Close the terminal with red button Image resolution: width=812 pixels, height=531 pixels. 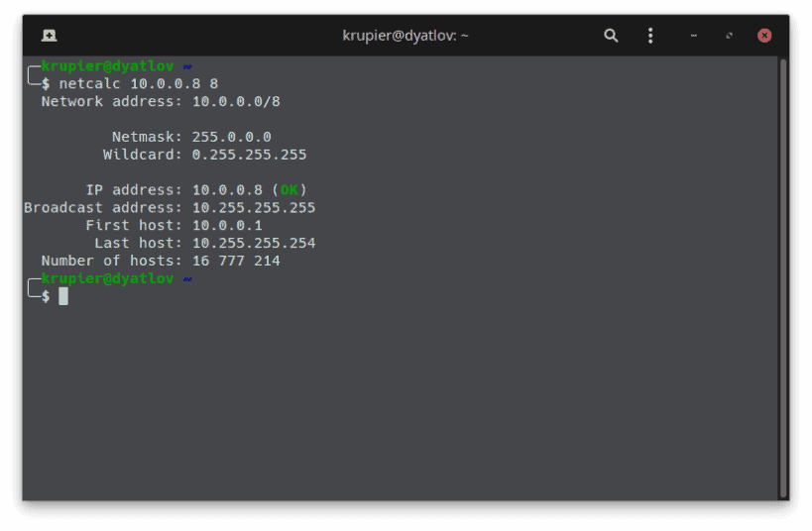click(x=764, y=36)
